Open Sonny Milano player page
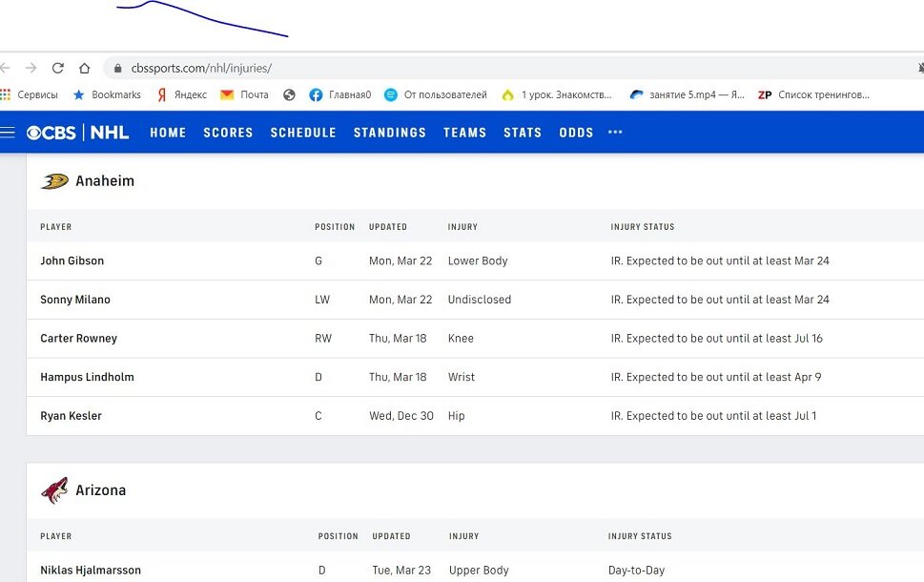Screen dimensions: 924x582 pyautogui.click(x=75, y=300)
